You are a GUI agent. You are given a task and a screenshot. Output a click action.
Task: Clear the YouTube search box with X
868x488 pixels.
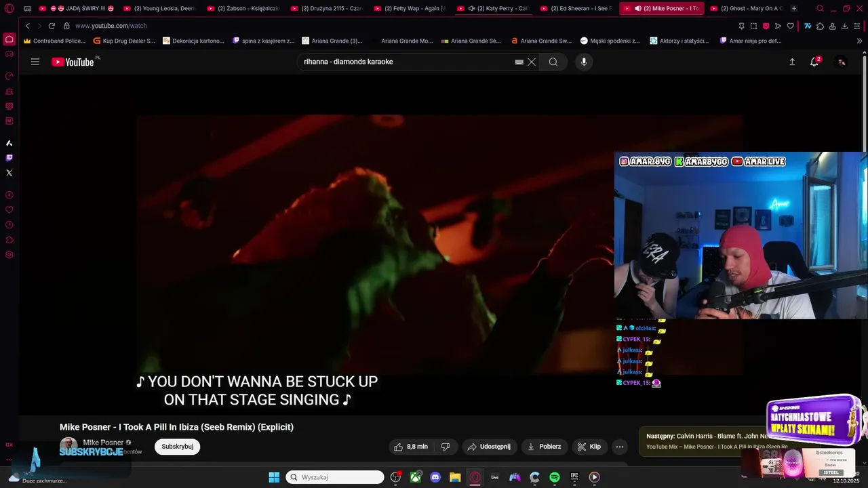pyautogui.click(x=532, y=62)
